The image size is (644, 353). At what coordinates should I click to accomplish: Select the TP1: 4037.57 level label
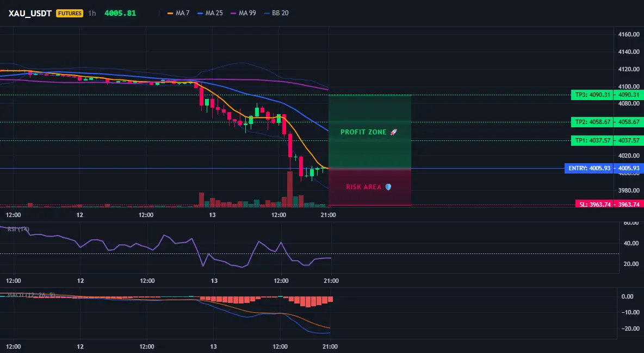(x=592, y=140)
